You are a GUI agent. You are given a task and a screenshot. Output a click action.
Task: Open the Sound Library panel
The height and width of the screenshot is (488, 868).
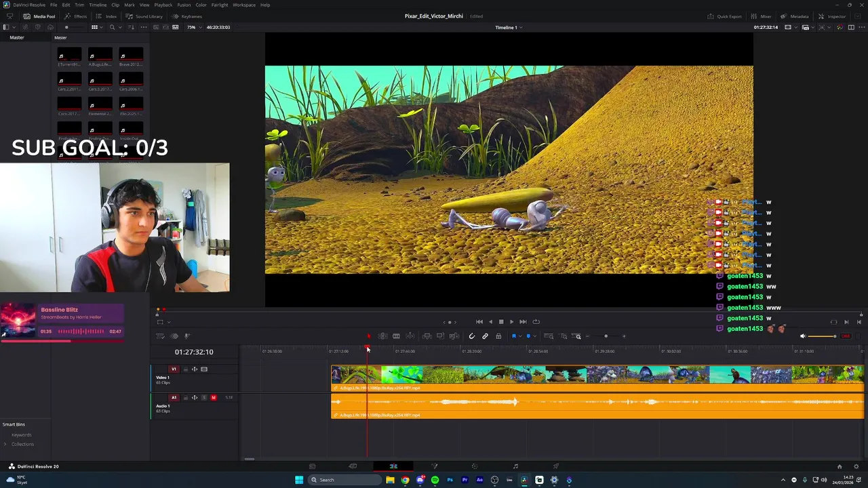click(144, 16)
